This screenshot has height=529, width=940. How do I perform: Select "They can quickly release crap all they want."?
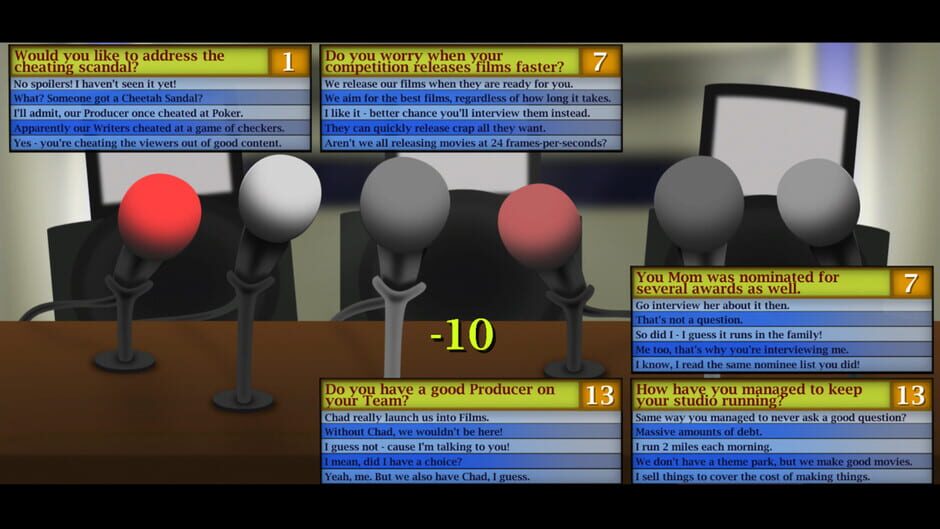point(471,128)
